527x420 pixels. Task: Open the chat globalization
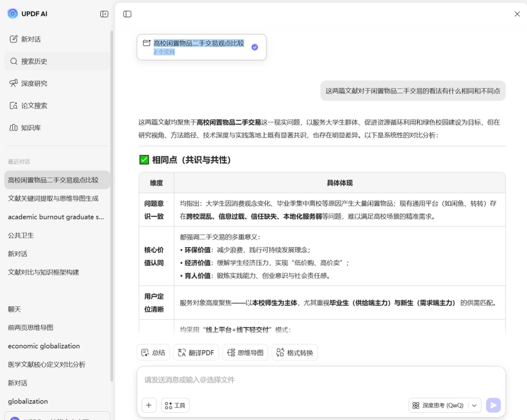point(57,401)
